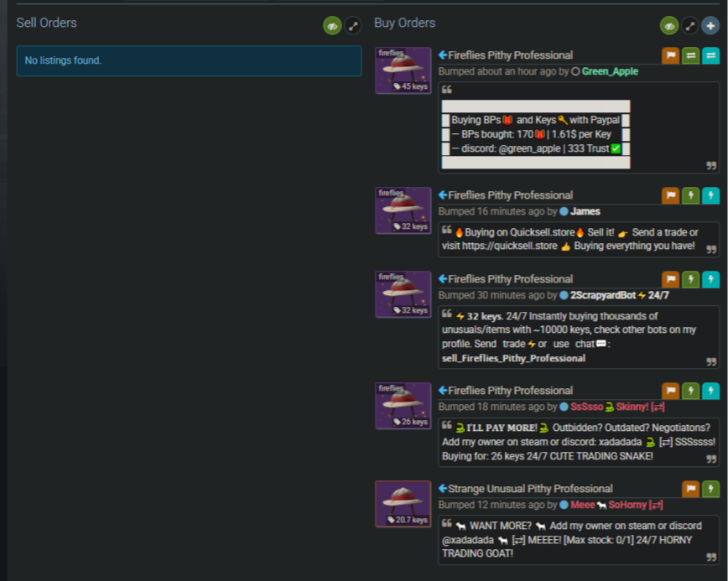This screenshot has height=581, width=728.
Task: Report James's listing with flag icon
Action: (x=670, y=195)
